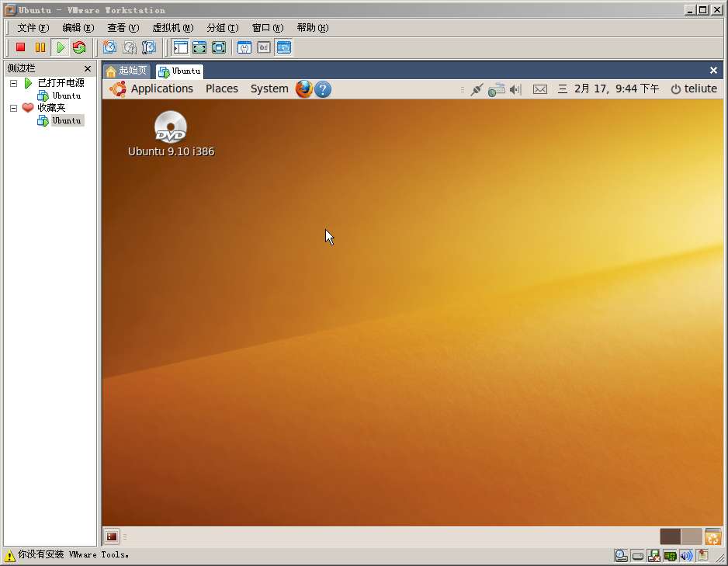Open the mail envelope indicator in Ubuntu panel

click(x=540, y=89)
